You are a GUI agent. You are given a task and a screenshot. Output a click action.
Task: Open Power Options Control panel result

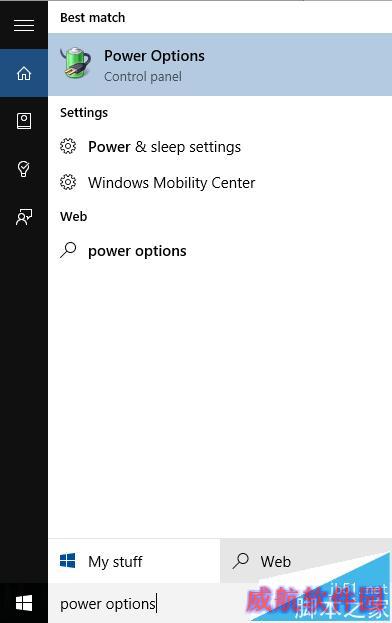(220, 64)
